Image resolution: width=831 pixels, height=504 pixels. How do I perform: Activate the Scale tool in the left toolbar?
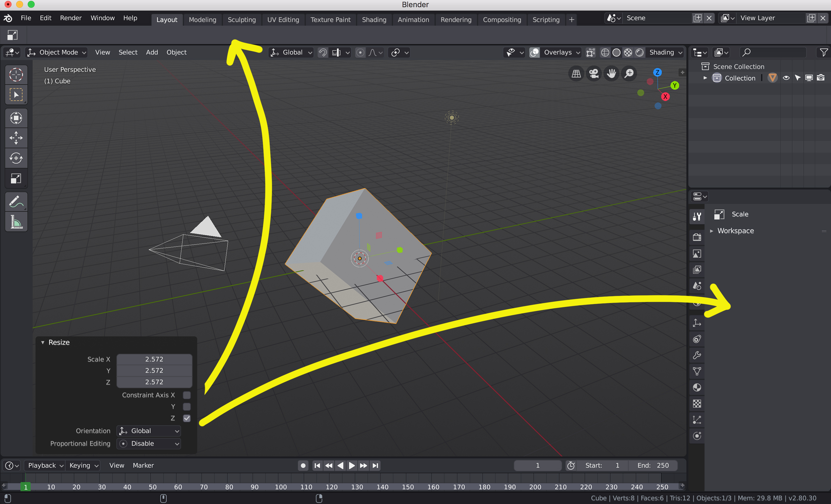[x=16, y=178]
